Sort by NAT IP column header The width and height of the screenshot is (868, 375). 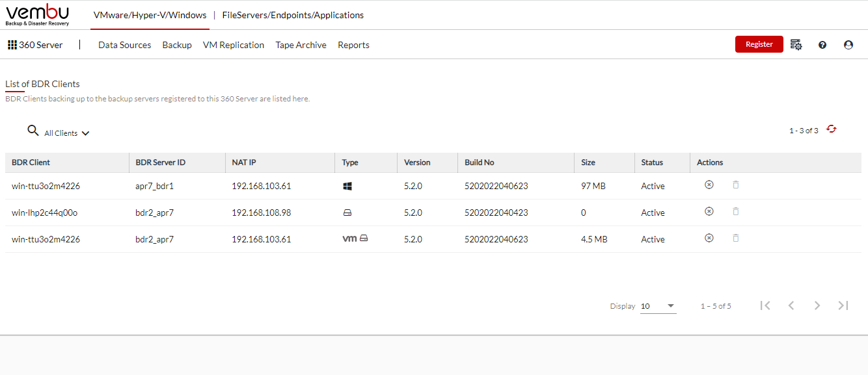click(245, 162)
